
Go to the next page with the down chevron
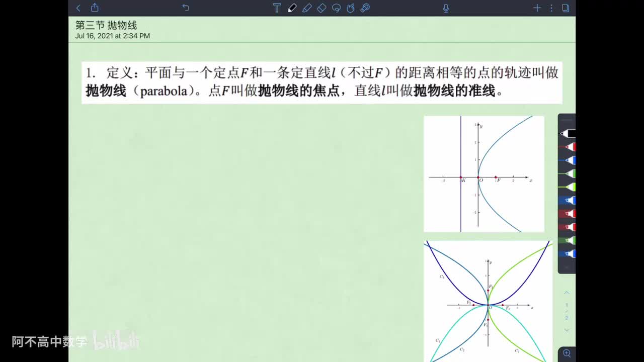pos(567,330)
